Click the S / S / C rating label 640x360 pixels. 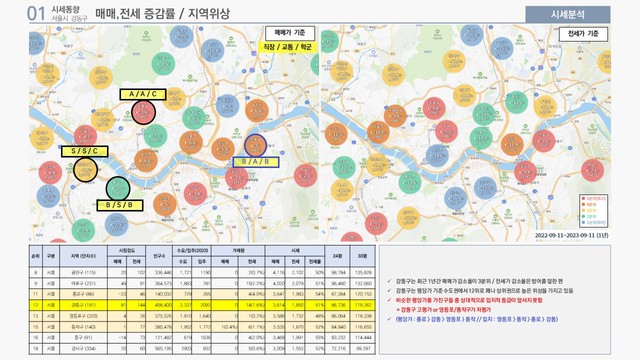click(x=84, y=151)
